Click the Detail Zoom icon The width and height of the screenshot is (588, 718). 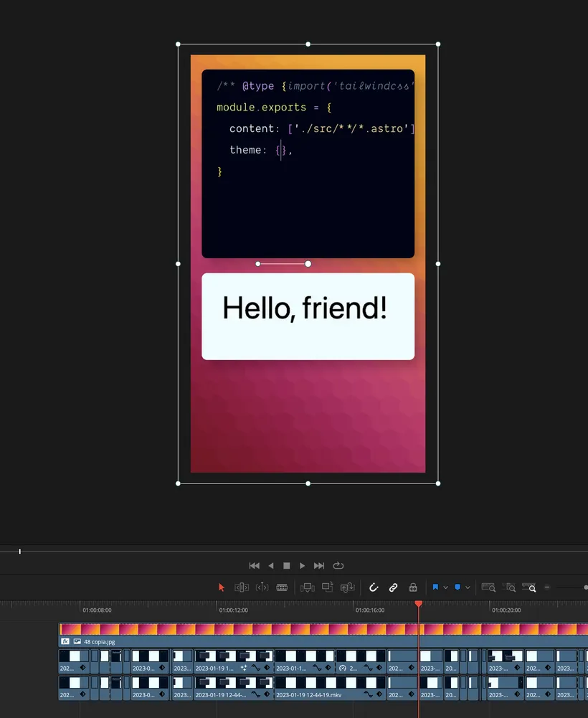(x=510, y=587)
